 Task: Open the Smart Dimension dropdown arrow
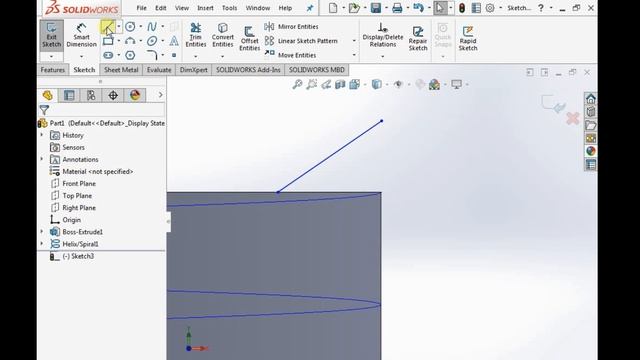(x=81, y=56)
